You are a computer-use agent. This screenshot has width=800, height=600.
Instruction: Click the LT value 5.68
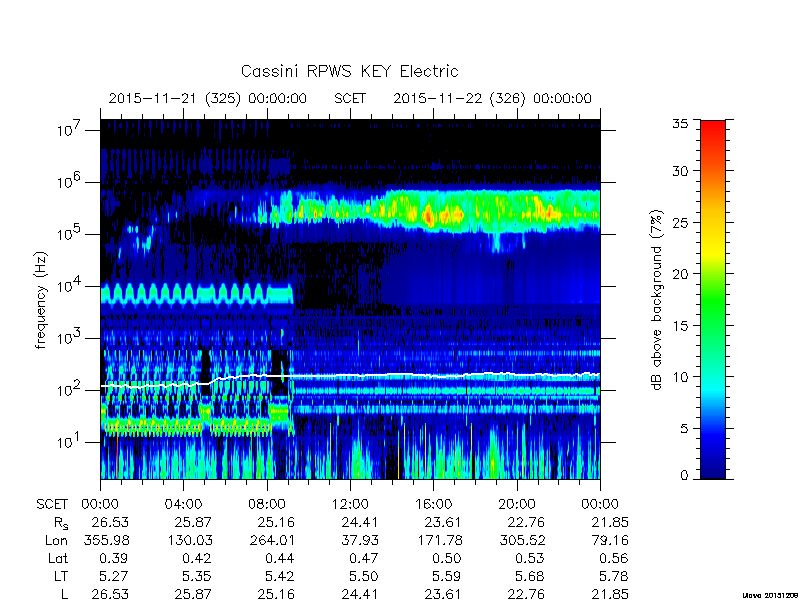(530, 576)
